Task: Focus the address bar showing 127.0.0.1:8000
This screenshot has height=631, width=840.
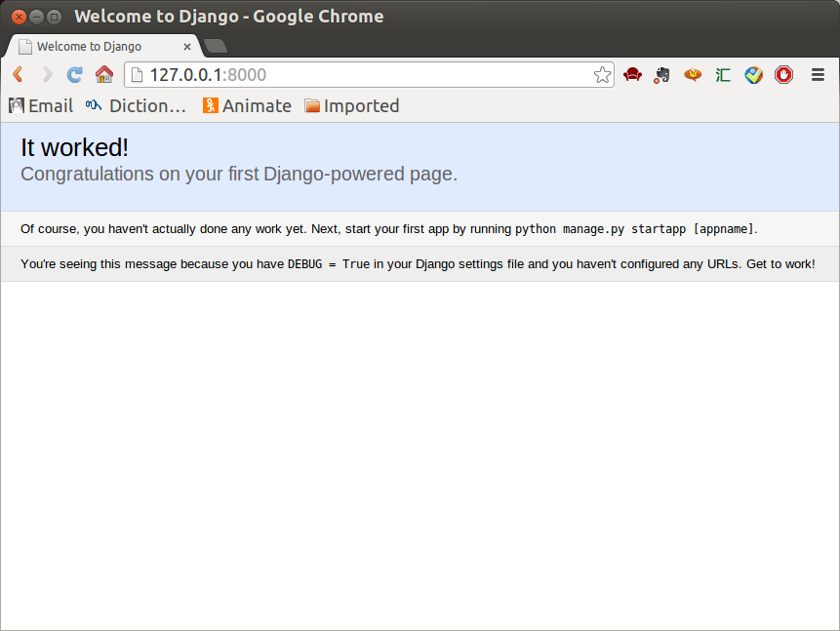Action: [369, 74]
